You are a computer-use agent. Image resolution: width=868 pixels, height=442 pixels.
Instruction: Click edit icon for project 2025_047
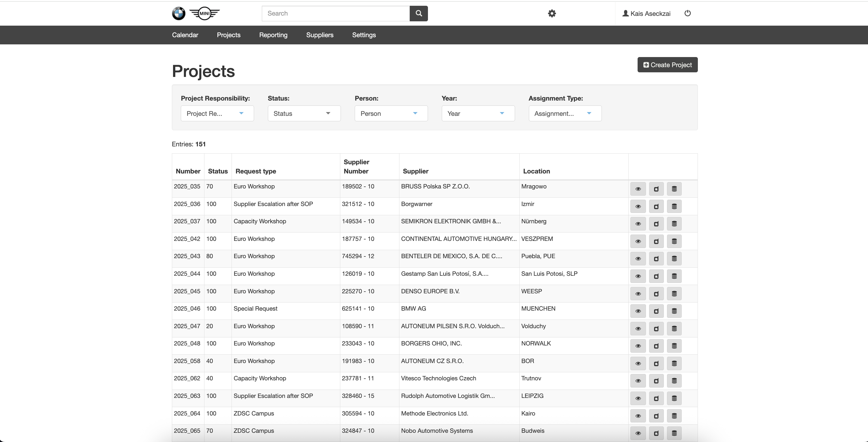(656, 328)
